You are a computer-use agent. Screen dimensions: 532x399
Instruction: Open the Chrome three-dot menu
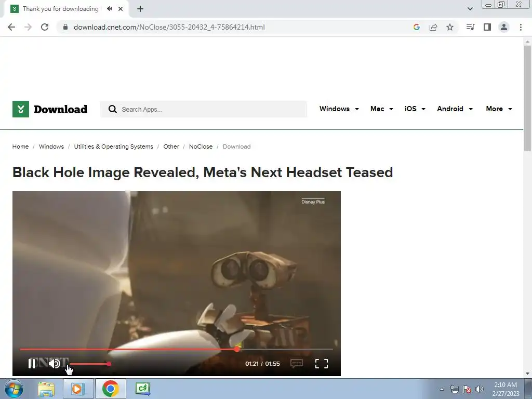(x=521, y=27)
